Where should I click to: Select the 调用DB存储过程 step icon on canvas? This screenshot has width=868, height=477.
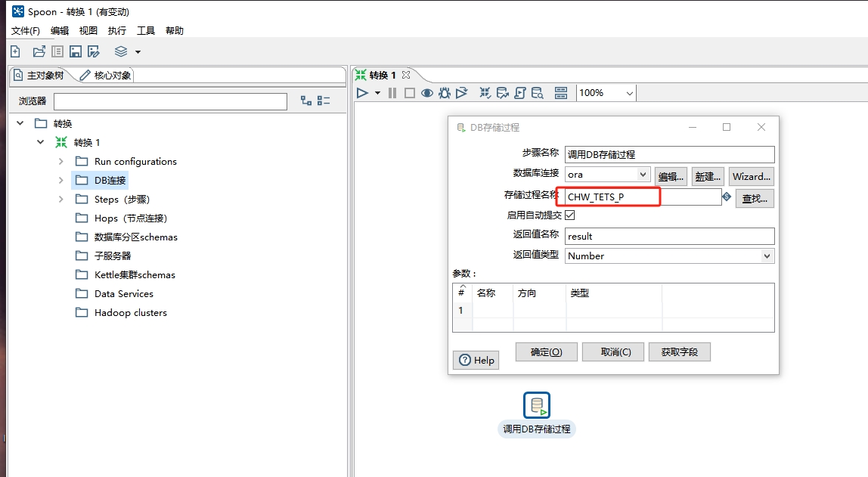pos(537,406)
